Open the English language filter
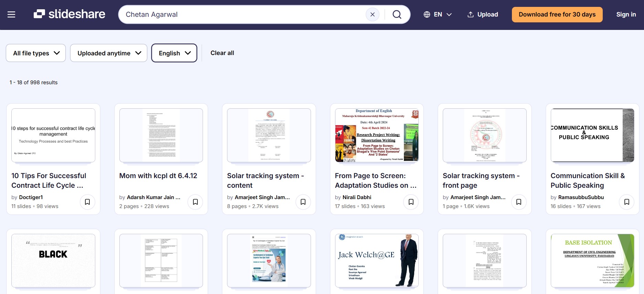 point(174,53)
